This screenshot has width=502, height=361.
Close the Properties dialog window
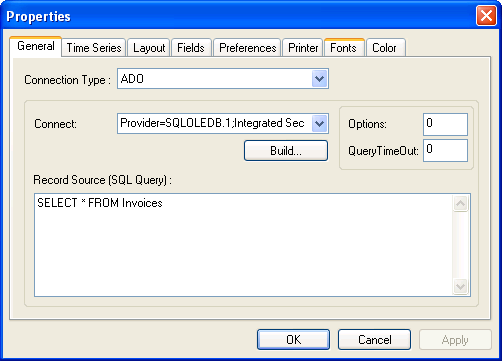tap(486, 16)
